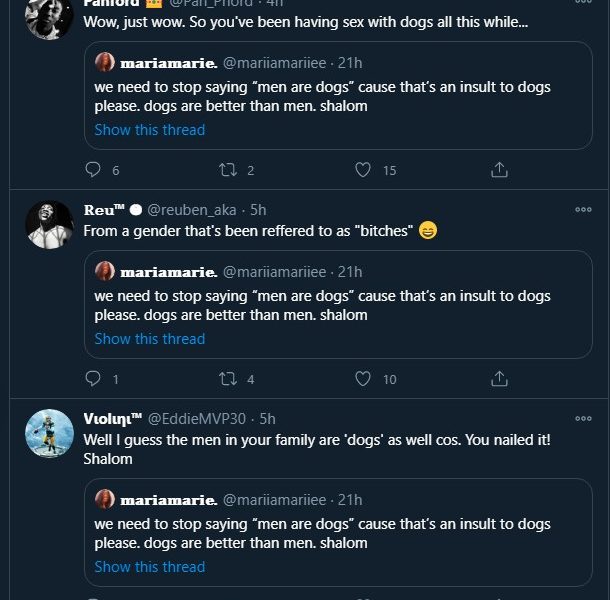The width and height of the screenshot is (610, 600).
Task: Click "Show this thread" in EddieMVP30's quoted tweet
Action: click(x=150, y=567)
